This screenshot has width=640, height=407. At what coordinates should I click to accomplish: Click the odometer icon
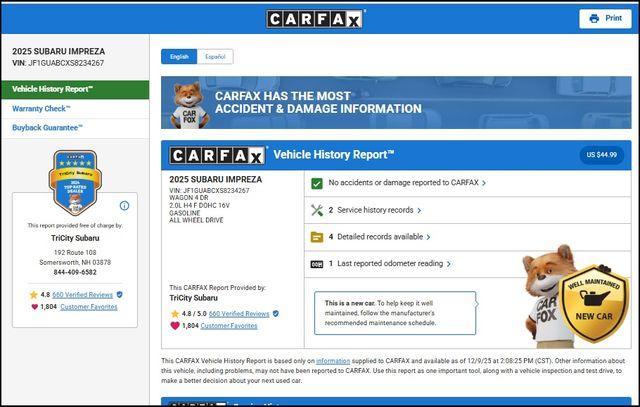pos(317,264)
